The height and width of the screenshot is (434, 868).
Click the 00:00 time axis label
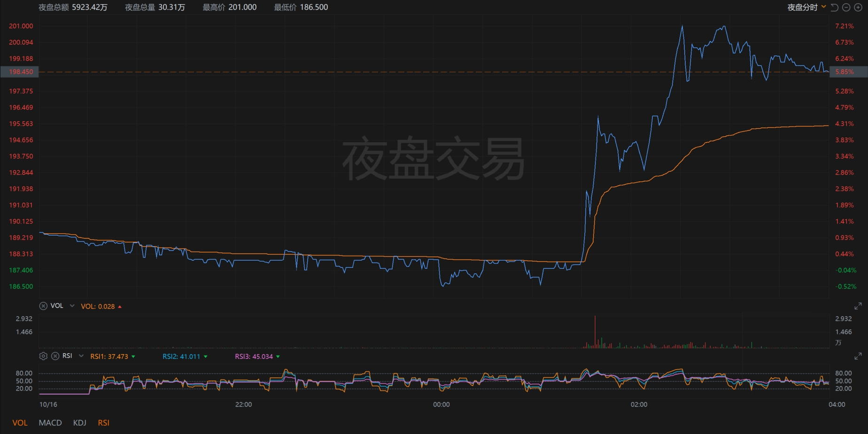pyautogui.click(x=441, y=404)
